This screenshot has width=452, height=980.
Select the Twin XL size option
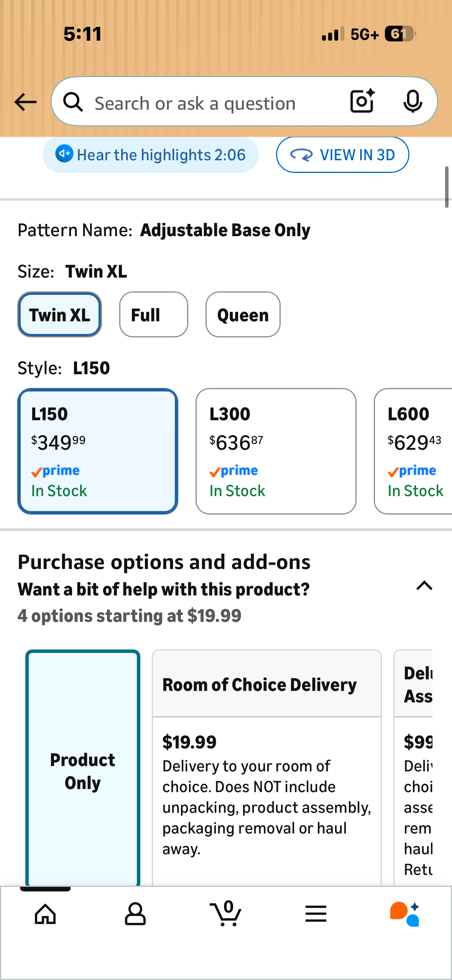(x=59, y=315)
